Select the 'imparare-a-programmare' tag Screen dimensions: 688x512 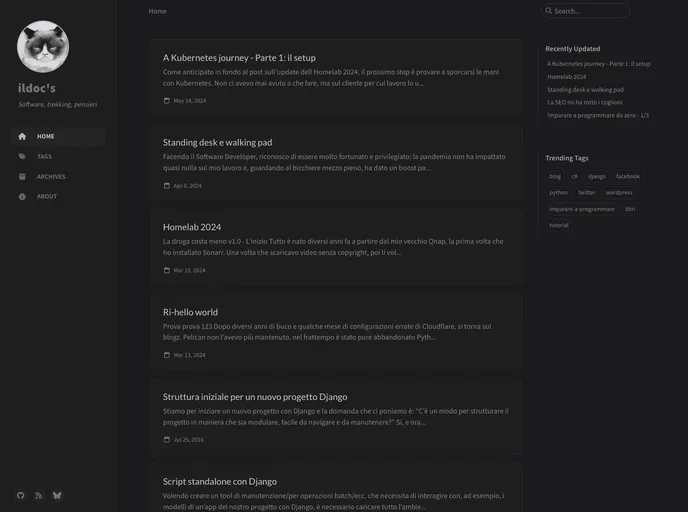coord(582,209)
